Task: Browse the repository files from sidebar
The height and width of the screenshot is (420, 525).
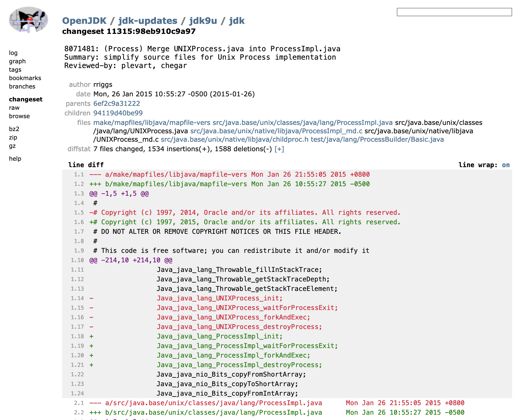Action: point(19,116)
